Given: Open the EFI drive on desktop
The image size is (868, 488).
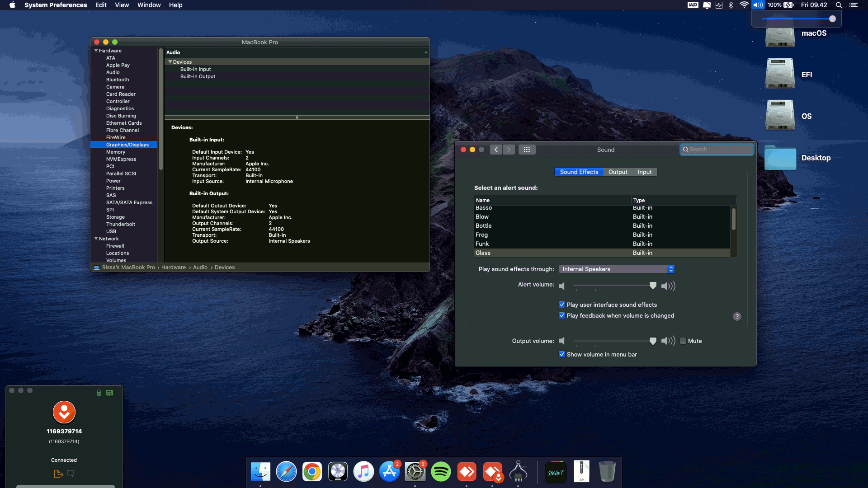Looking at the screenshot, I should [780, 74].
